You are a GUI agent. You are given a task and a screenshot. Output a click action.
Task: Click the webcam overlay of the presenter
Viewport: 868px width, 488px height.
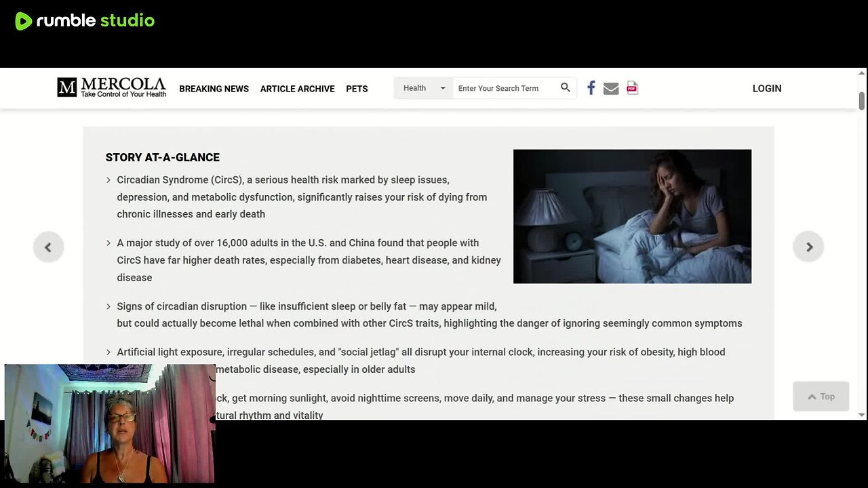click(x=110, y=424)
